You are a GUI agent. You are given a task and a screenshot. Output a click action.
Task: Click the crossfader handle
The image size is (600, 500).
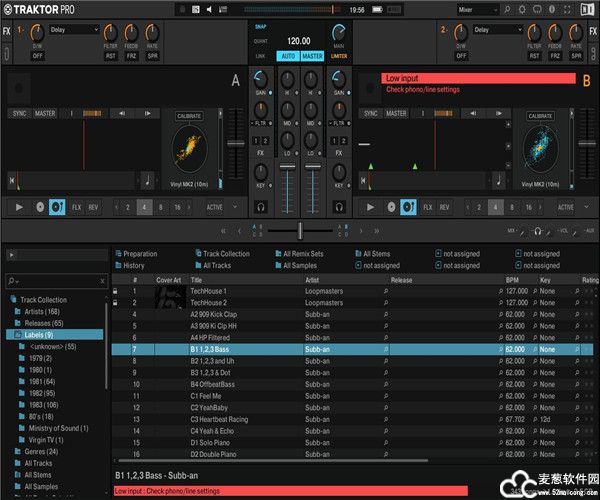coord(300,231)
